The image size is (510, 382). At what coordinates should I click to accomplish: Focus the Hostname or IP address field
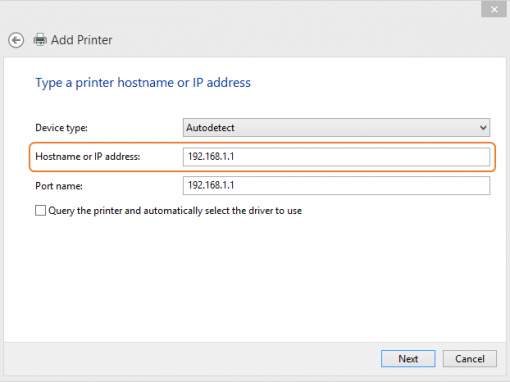[x=336, y=157]
